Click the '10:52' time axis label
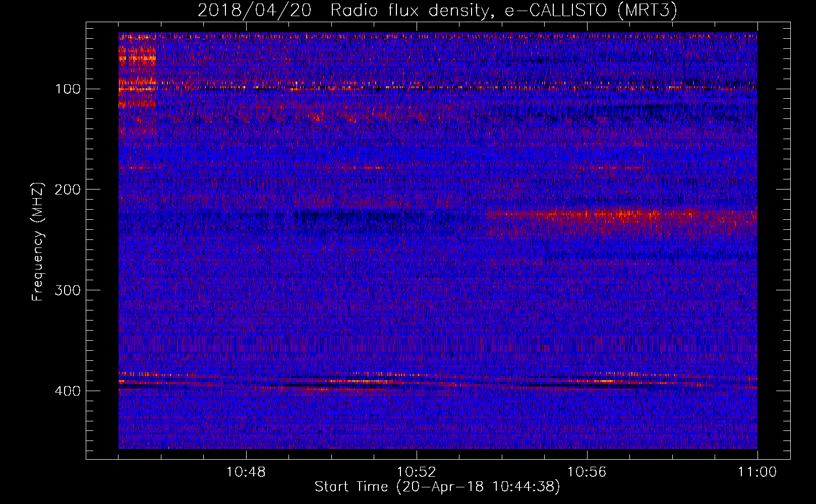816x504 pixels. coord(417,472)
